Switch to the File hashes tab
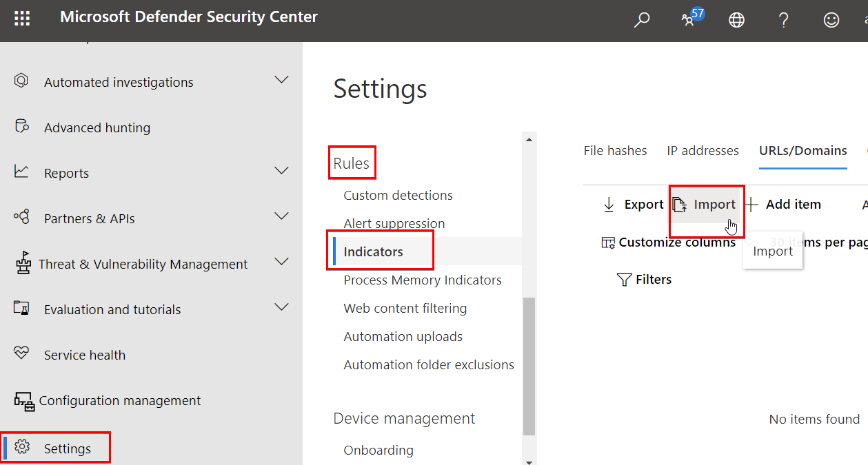This screenshot has width=868, height=465. tap(615, 150)
